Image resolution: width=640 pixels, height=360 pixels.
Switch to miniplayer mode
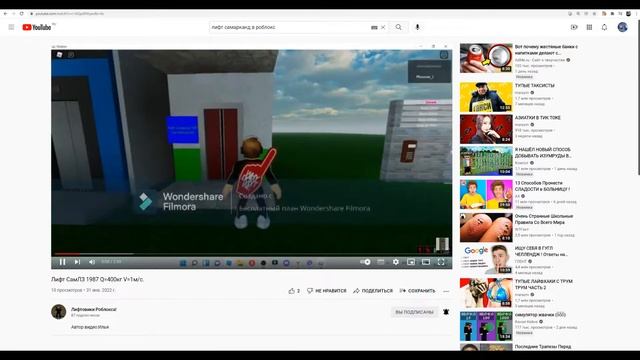(411, 262)
